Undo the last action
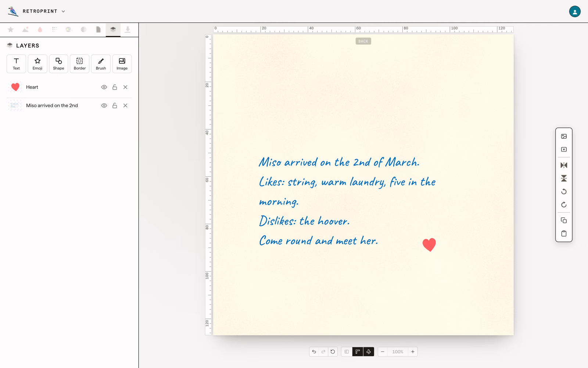Image resolution: width=588 pixels, height=368 pixels. pos(314,352)
